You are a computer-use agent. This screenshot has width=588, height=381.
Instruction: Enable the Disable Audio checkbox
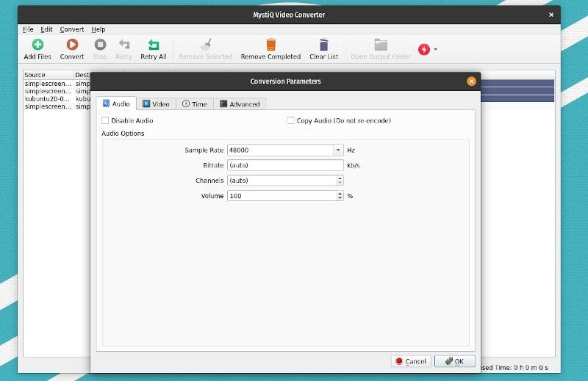pos(105,120)
